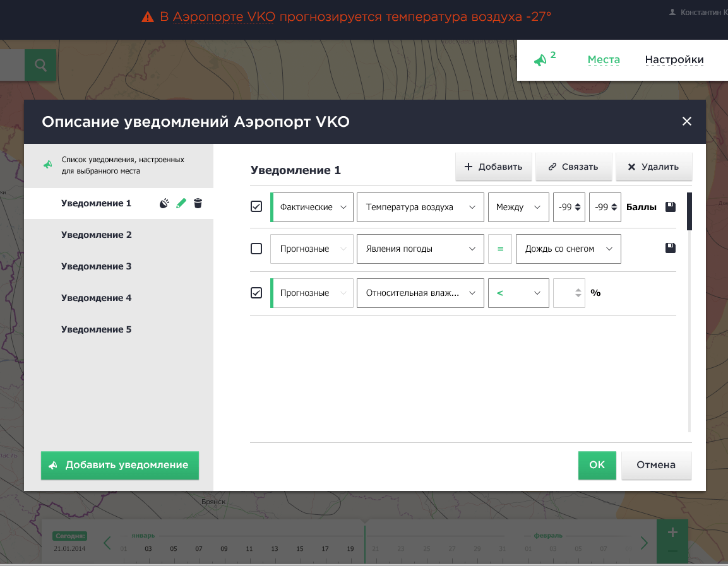Click the floppy save icon on Явления погоды row
The image size is (728, 566).
(x=671, y=249)
